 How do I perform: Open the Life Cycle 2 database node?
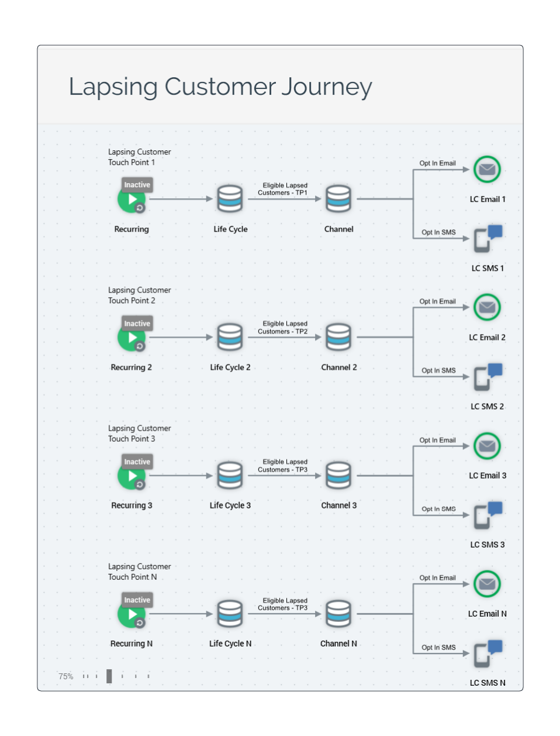click(x=230, y=337)
